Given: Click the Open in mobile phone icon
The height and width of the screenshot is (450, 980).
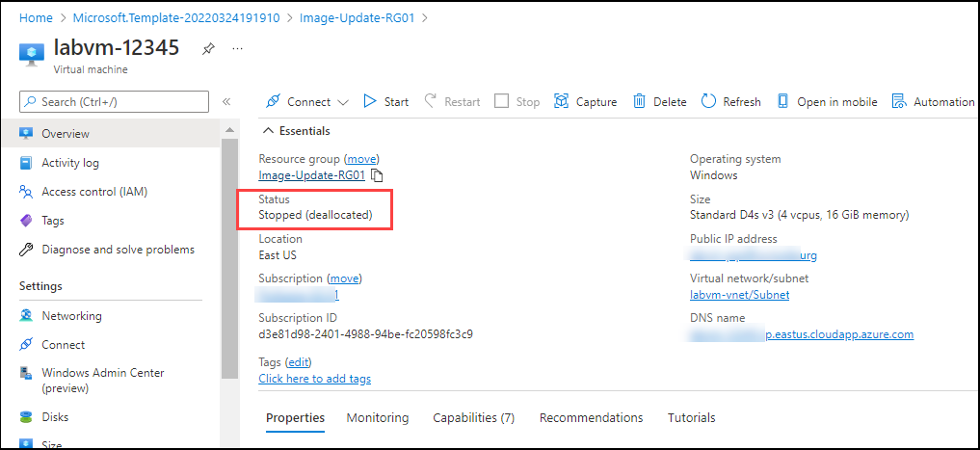Looking at the screenshot, I should (x=782, y=101).
